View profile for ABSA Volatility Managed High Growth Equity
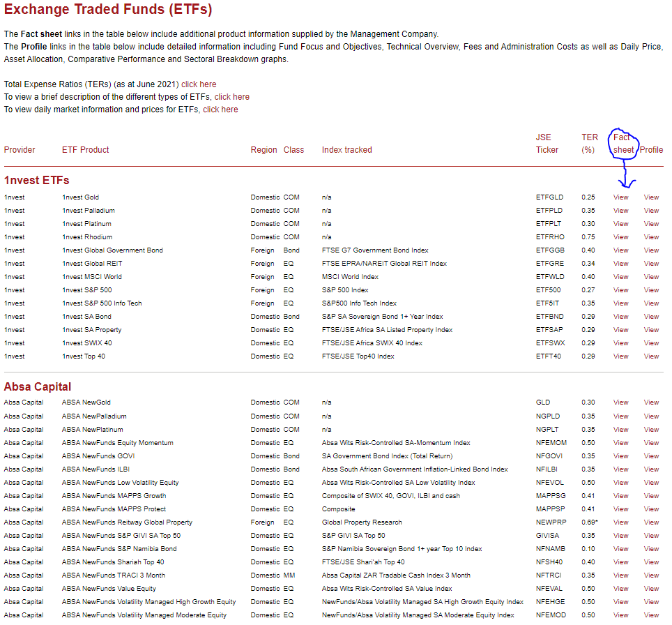Viewport: 672px width, 625px height. pos(651,602)
